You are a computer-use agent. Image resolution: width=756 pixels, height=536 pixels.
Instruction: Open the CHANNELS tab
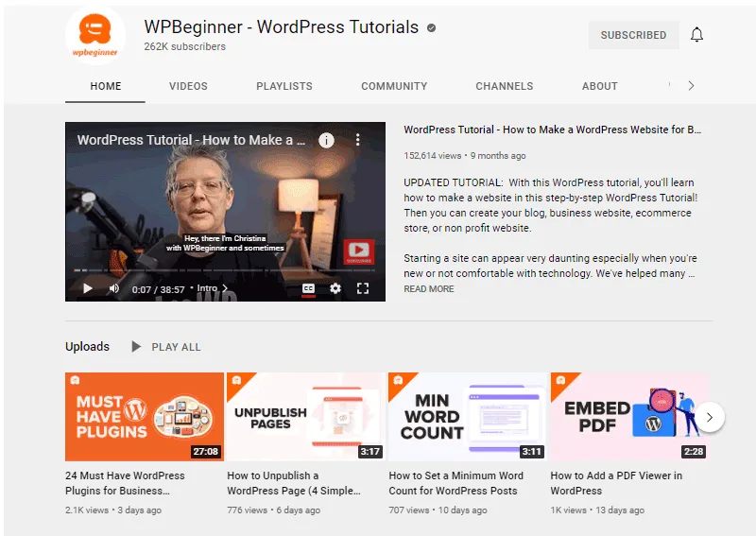tap(505, 86)
